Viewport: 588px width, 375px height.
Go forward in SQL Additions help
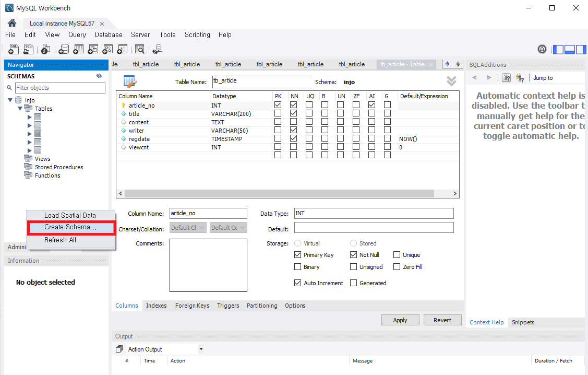pos(489,78)
